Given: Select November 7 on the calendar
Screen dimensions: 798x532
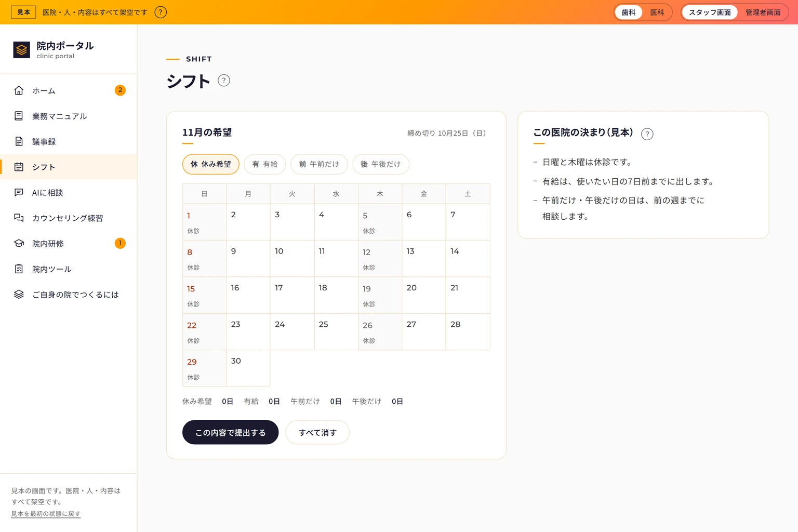Looking at the screenshot, I should click(468, 222).
